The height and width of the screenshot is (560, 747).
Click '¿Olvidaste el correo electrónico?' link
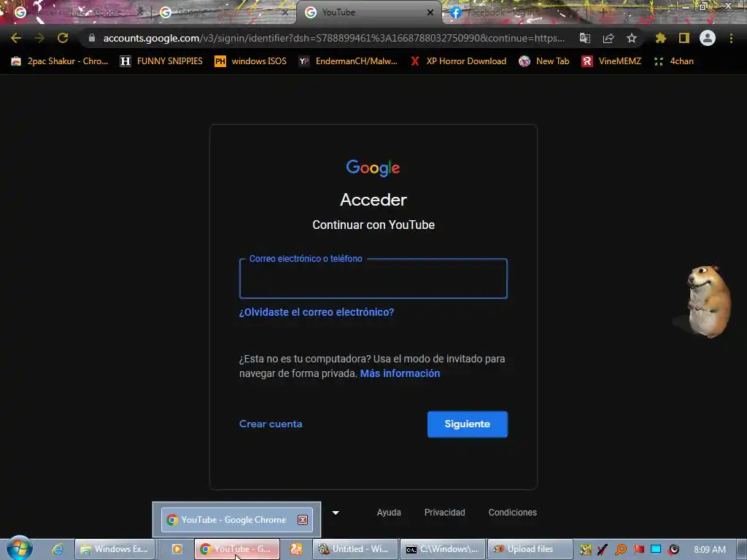pos(317,312)
